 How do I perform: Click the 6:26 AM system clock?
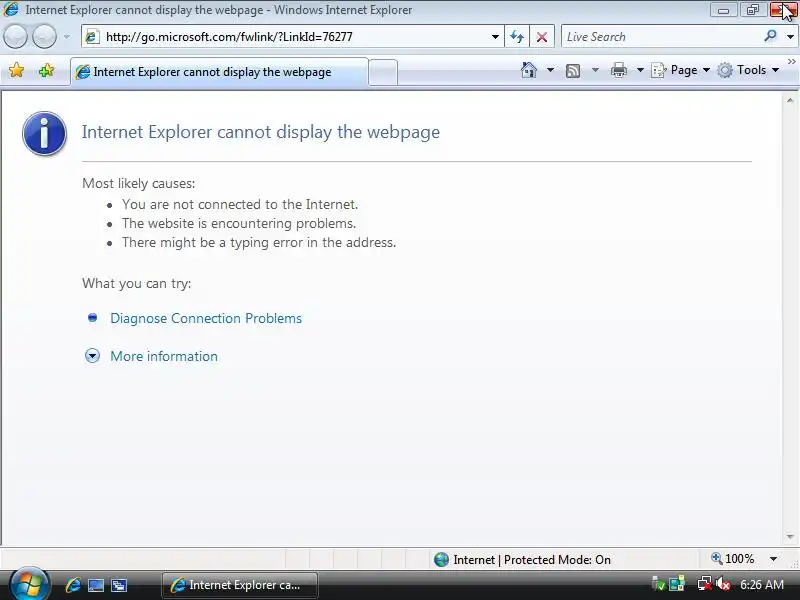pyautogui.click(x=762, y=585)
